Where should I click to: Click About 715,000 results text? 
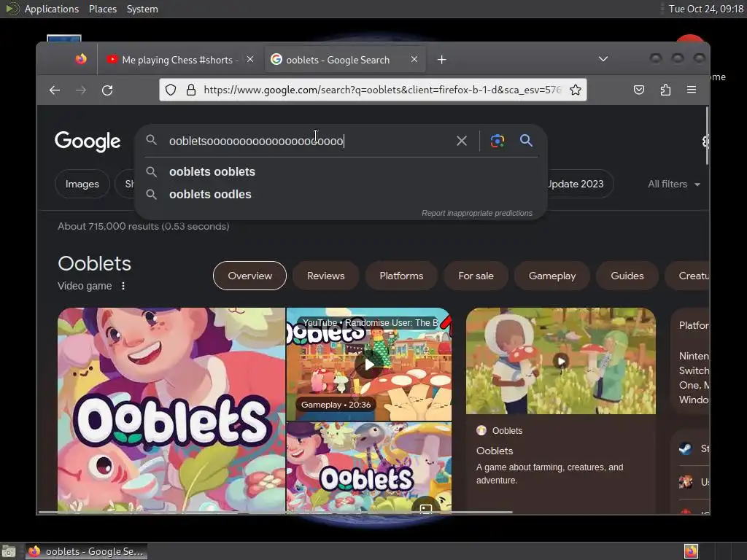144,226
